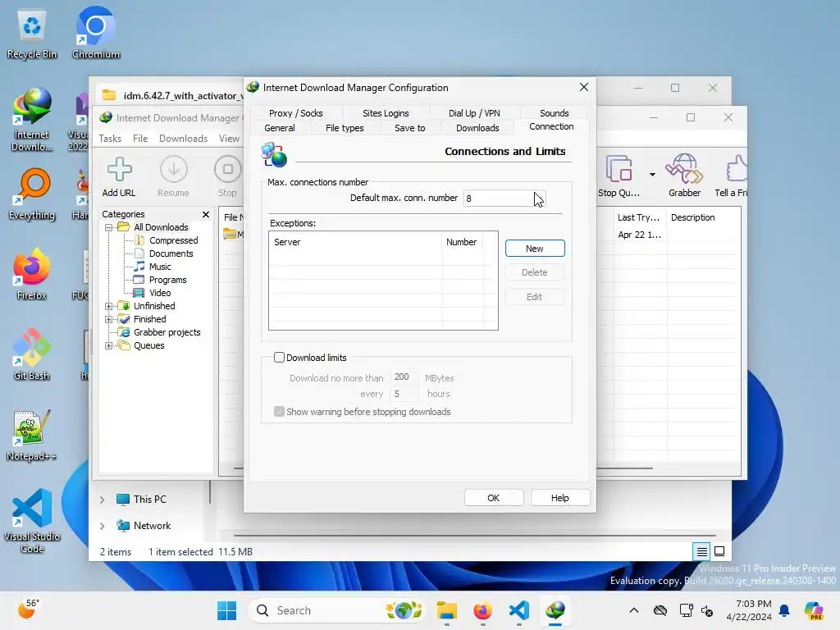
Task: Switch to the File types tab
Action: click(x=345, y=128)
